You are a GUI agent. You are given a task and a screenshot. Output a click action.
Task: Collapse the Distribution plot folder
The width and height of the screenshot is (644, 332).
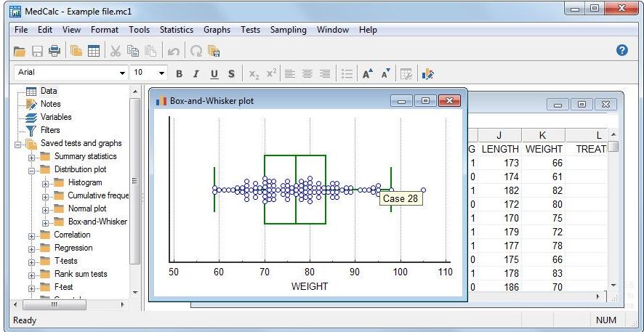tap(31, 171)
